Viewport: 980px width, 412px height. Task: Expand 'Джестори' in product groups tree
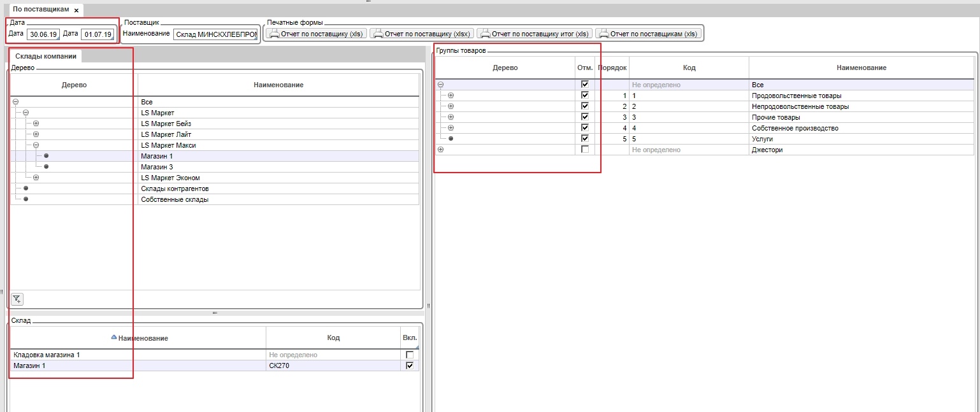[440, 150]
